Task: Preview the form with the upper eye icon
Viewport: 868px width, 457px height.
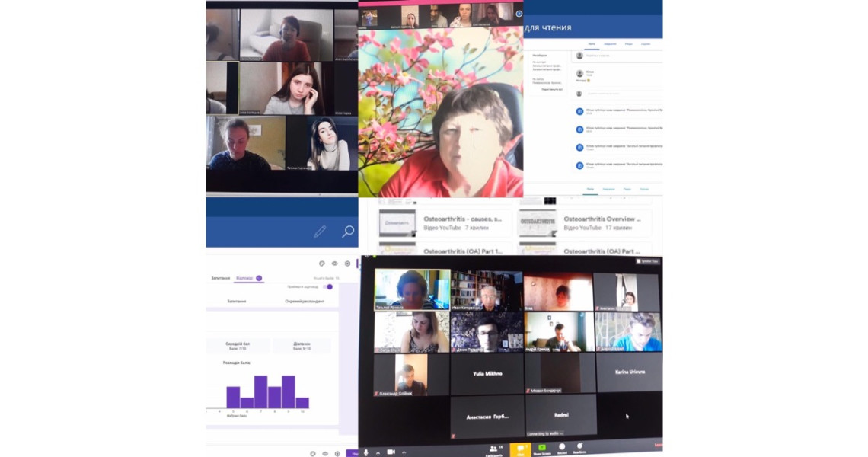Action: point(334,264)
